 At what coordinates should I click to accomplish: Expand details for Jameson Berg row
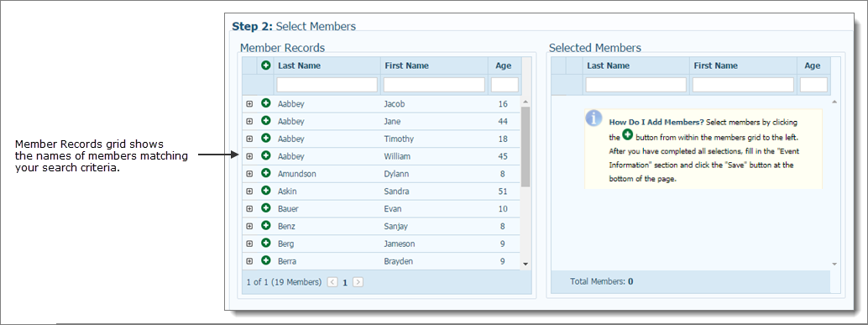(x=249, y=244)
